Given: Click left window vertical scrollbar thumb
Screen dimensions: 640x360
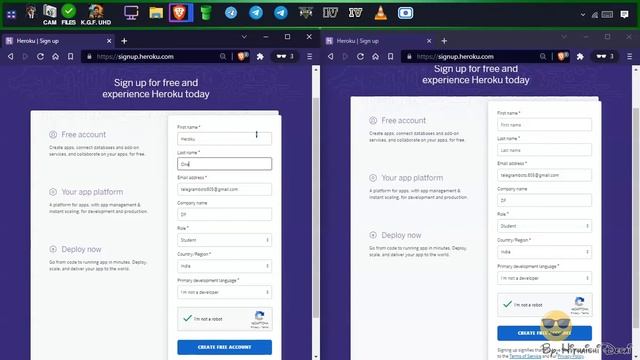Looking at the screenshot, I should 316,208.
